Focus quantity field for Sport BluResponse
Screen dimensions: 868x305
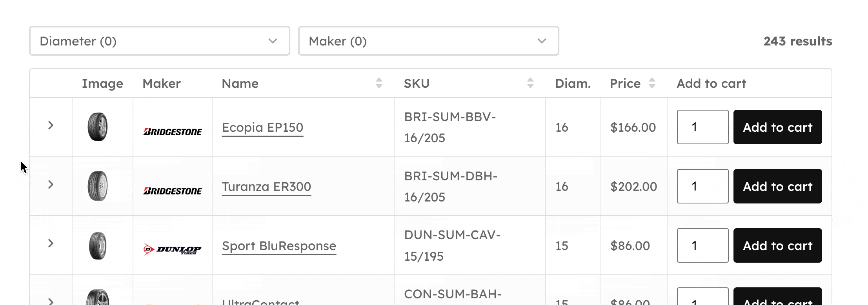[x=702, y=245]
